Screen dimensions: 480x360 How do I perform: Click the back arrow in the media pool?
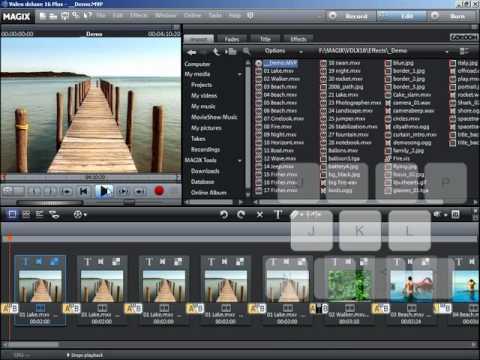[192, 52]
